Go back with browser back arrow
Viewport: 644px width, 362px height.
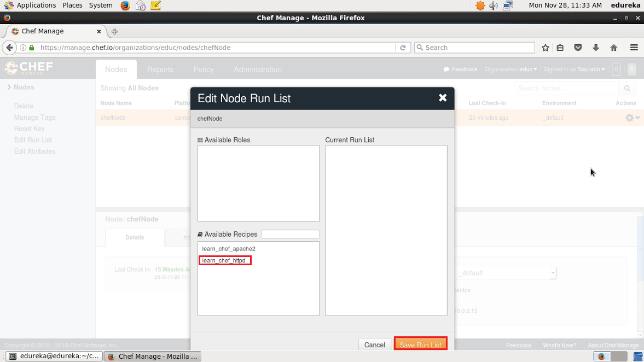click(9, 48)
